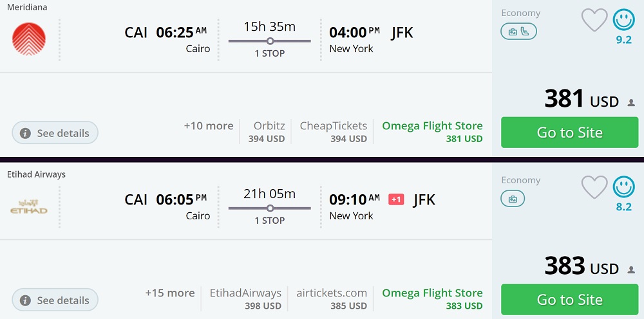Go to Site for the 383 USD fare
The height and width of the screenshot is (319, 644).
click(569, 300)
